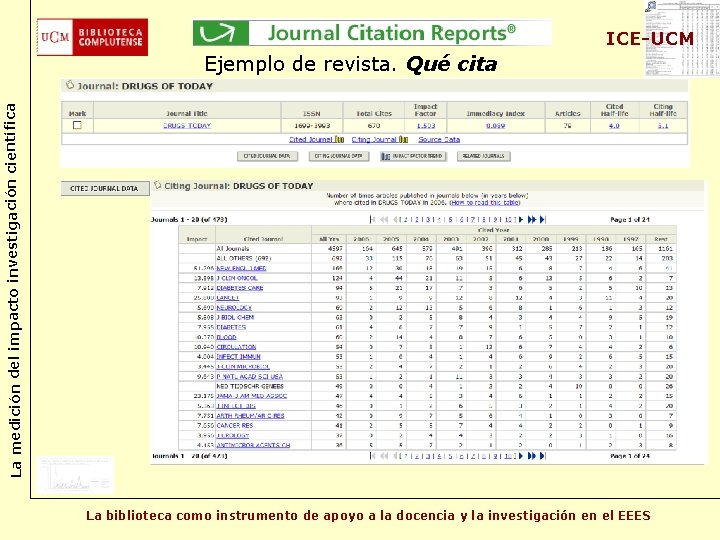Go to page 3 in the top pager
720x540 pixels.
pyautogui.click(x=428, y=219)
